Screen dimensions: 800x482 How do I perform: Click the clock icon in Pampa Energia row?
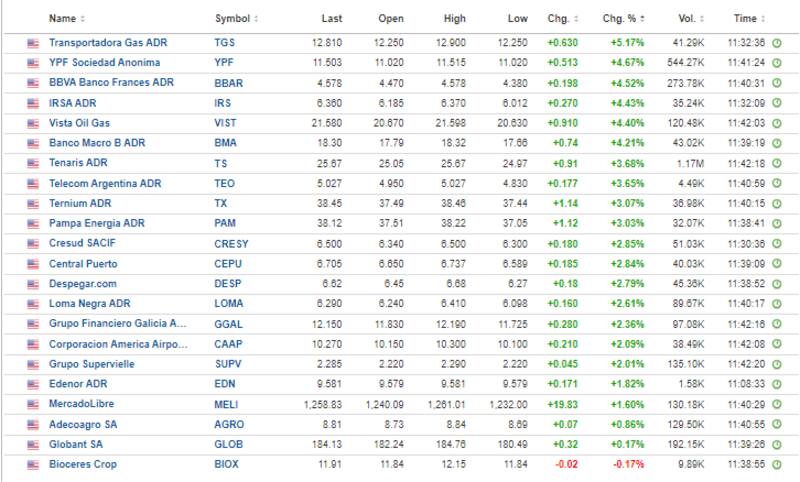(x=777, y=224)
